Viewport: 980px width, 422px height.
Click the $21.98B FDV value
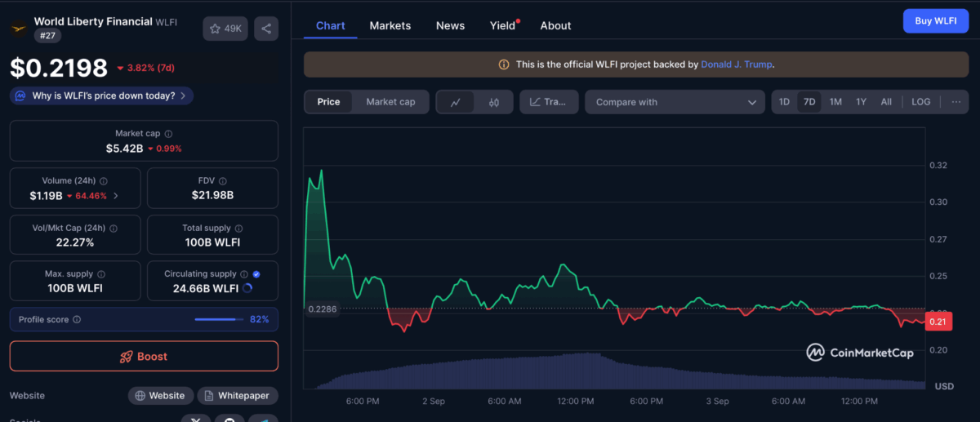tap(212, 195)
